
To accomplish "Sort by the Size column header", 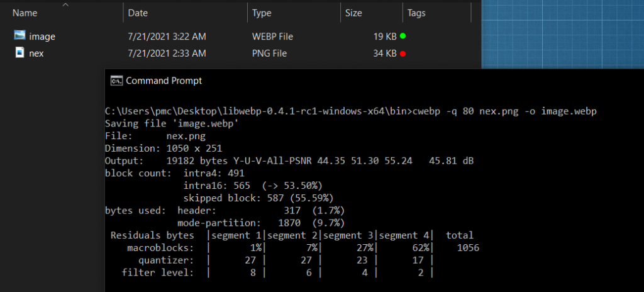I will click(x=353, y=13).
